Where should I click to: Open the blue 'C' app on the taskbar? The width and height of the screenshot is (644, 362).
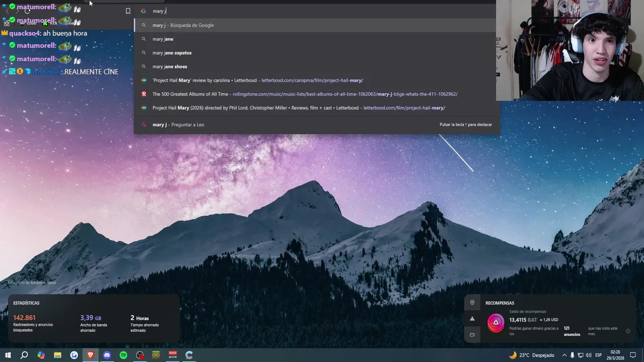point(189,355)
